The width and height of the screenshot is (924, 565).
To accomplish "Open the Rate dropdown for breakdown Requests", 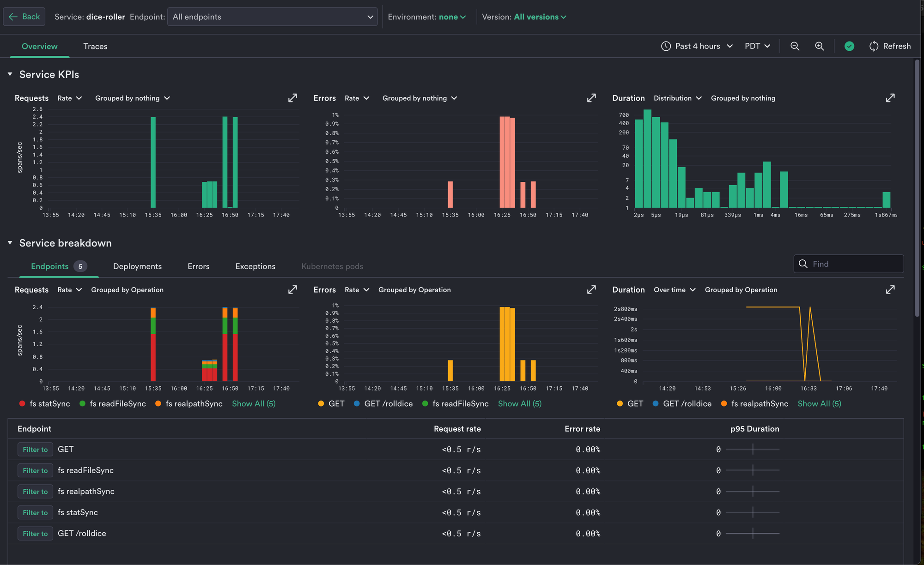I will point(70,289).
